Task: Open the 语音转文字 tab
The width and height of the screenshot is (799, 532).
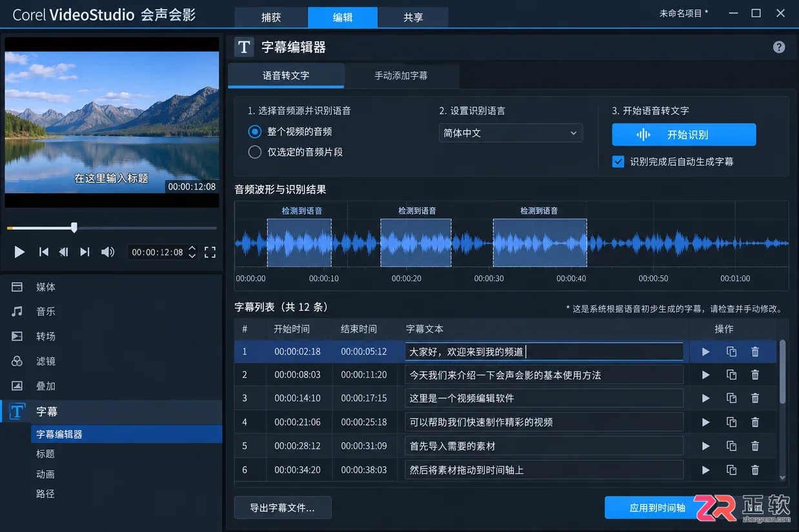Action: [286, 75]
